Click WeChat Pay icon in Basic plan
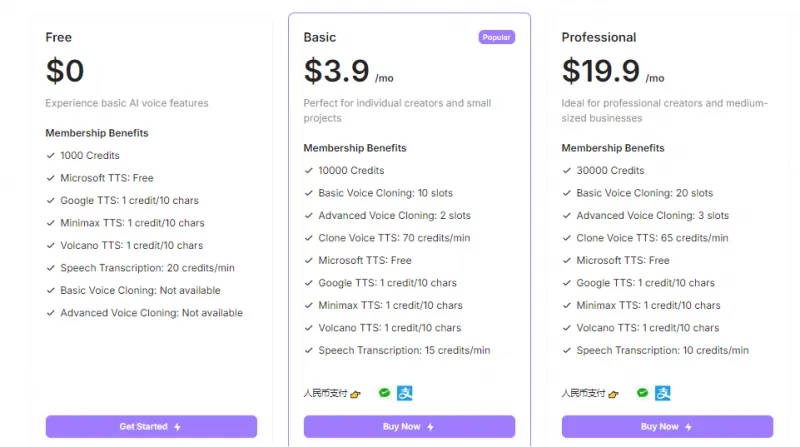This screenshot has width=800, height=447. [385, 393]
